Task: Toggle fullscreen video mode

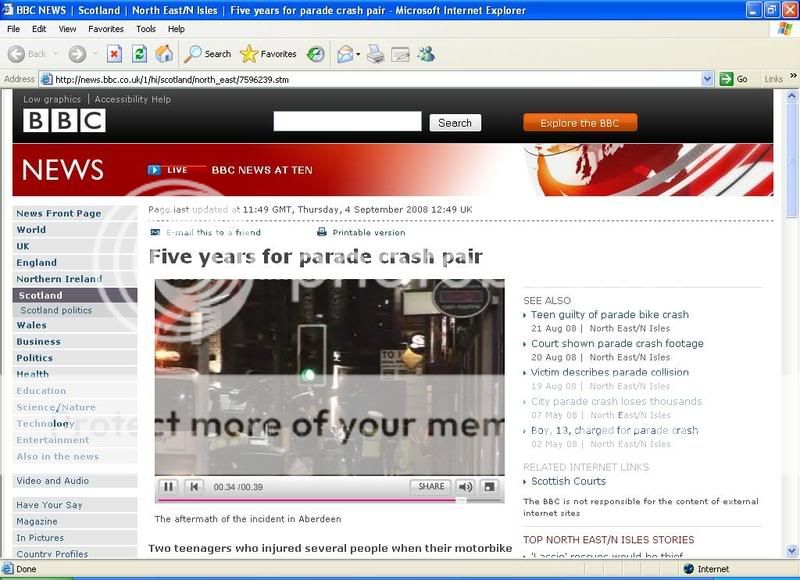Action: click(x=489, y=487)
